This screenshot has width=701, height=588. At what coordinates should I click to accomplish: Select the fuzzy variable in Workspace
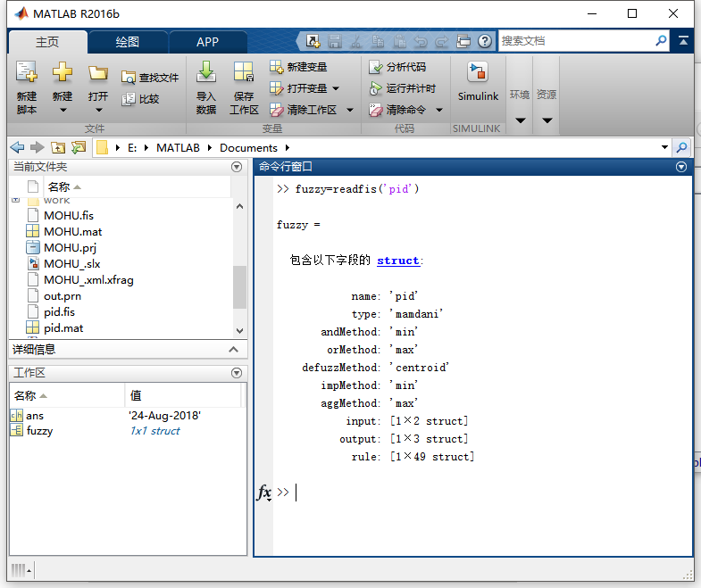tap(39, 431)
